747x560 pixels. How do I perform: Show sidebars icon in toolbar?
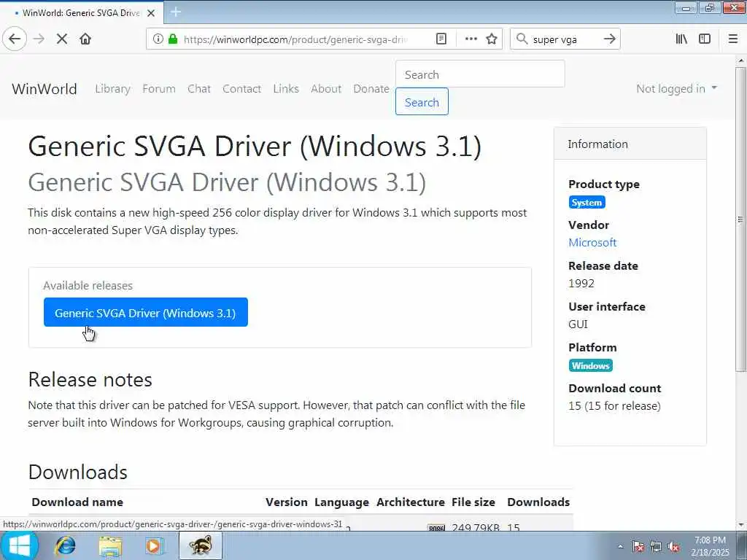[x=705, y=39]
